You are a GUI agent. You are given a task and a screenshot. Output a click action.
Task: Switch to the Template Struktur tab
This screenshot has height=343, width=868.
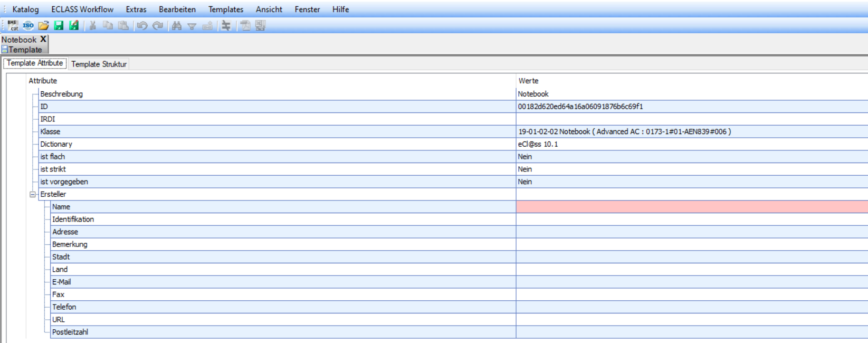click(99, 64)
